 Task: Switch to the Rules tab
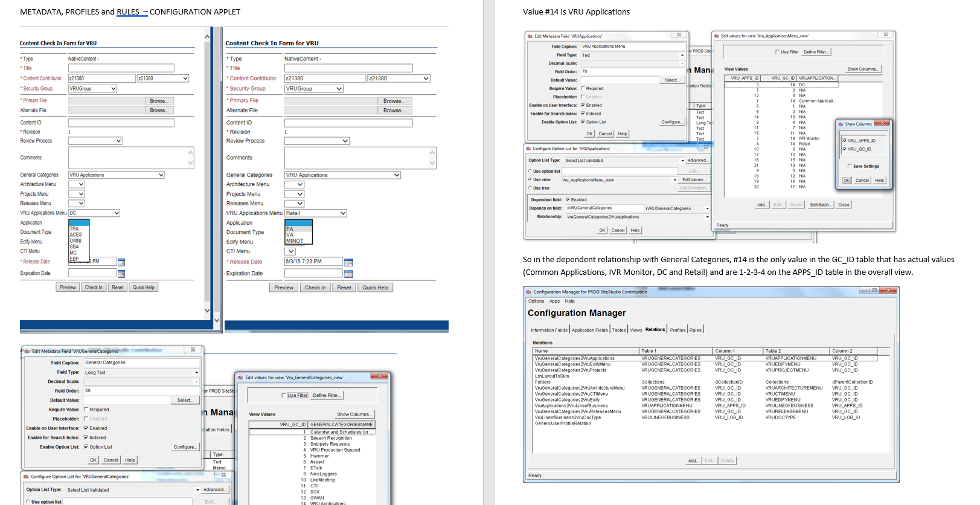click(x=696, y=330)
